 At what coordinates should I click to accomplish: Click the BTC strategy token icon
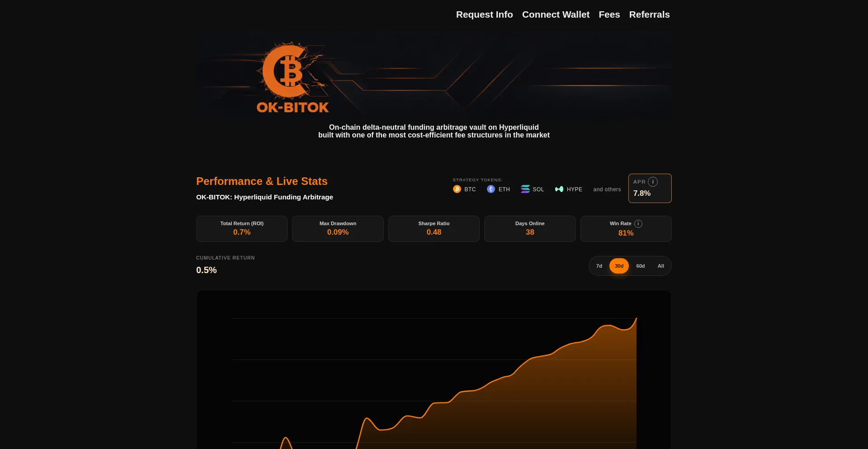point(457,189)
